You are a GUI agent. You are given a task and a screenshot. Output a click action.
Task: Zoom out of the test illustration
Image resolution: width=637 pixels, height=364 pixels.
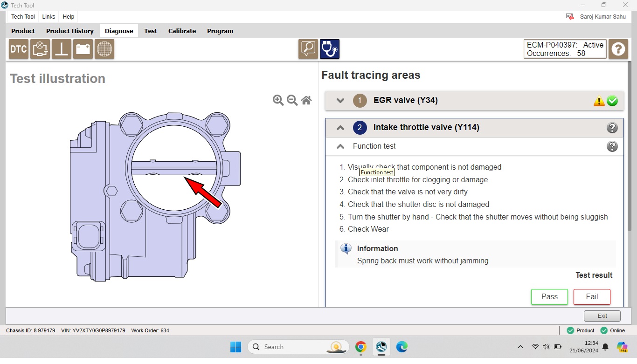pos(292,100)
